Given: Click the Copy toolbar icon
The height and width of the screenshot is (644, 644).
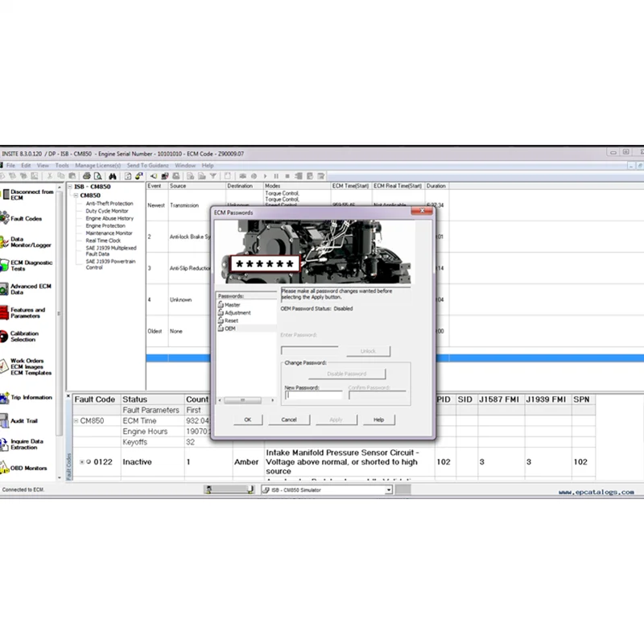Looking at the screenshot, I should (61, 176).
